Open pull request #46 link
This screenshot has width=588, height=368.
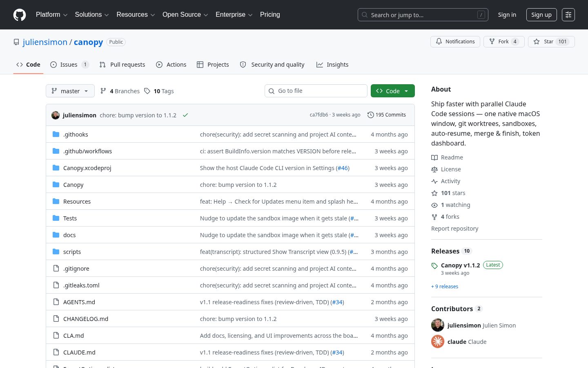[x=343, y=168]
